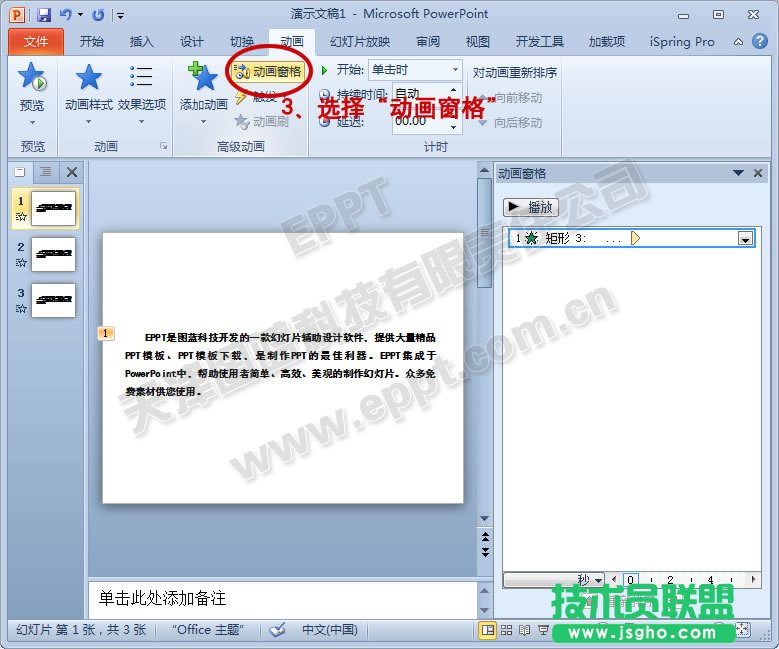Click animation star under slide 3 number

21,309
